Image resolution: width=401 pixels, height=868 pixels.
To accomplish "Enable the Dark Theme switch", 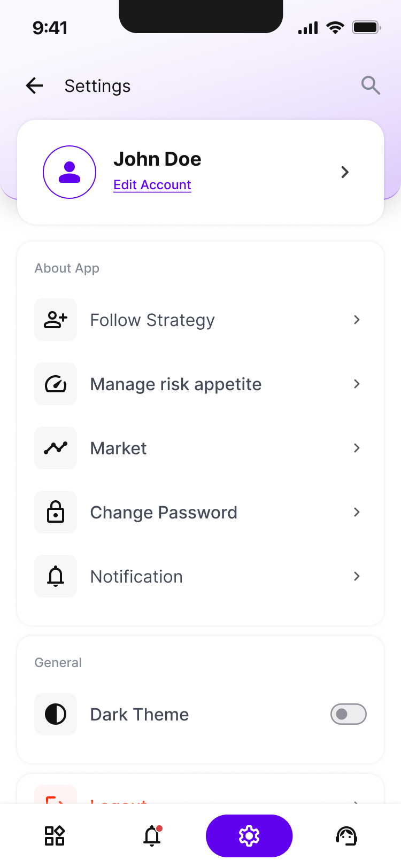I will pyautogui.click(x=349, y=714).
